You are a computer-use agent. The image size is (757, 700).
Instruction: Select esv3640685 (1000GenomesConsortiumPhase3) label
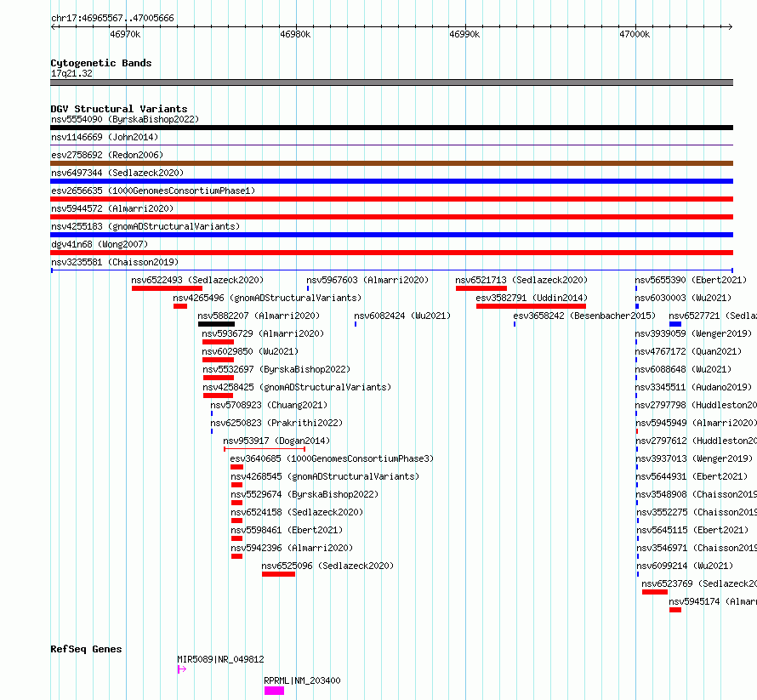pyautogui.click(x=332, y=458)
